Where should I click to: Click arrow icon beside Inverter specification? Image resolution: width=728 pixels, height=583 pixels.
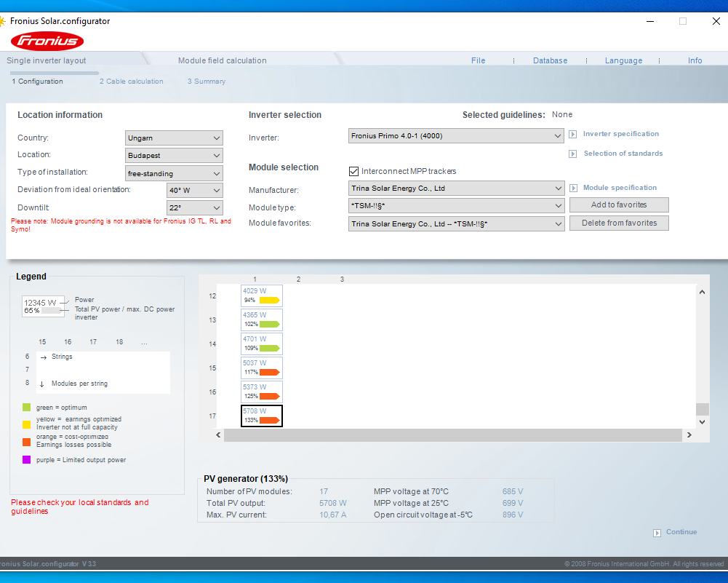tap(572, 135)
